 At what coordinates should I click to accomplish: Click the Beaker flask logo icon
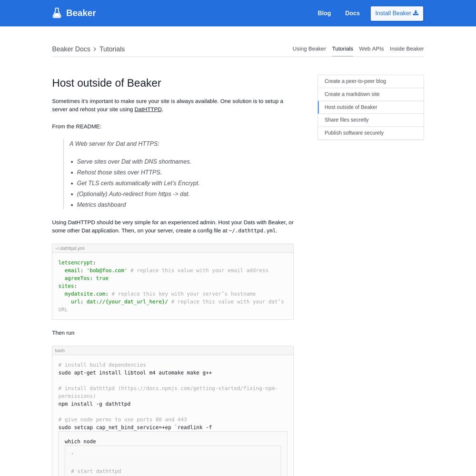click(x=57, y=13)
